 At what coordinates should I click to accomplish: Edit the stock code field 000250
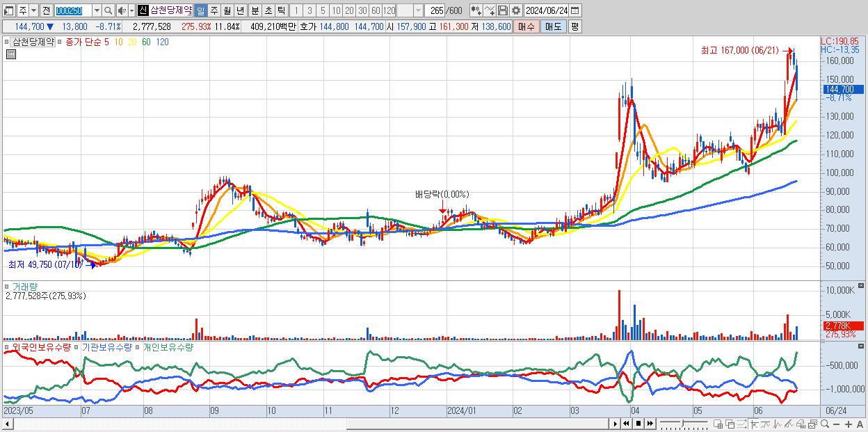pos(72,10)
